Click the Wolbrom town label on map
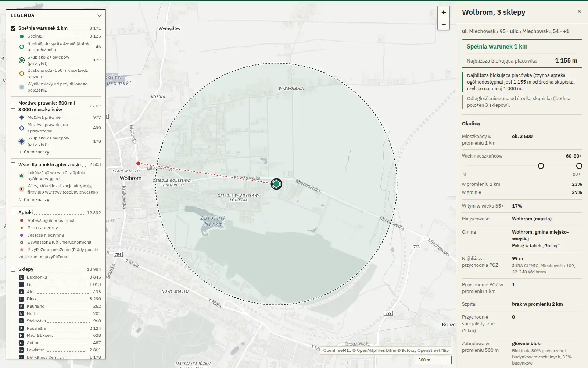This screenshot has height=368, width=588. click(x=130, y=178)
